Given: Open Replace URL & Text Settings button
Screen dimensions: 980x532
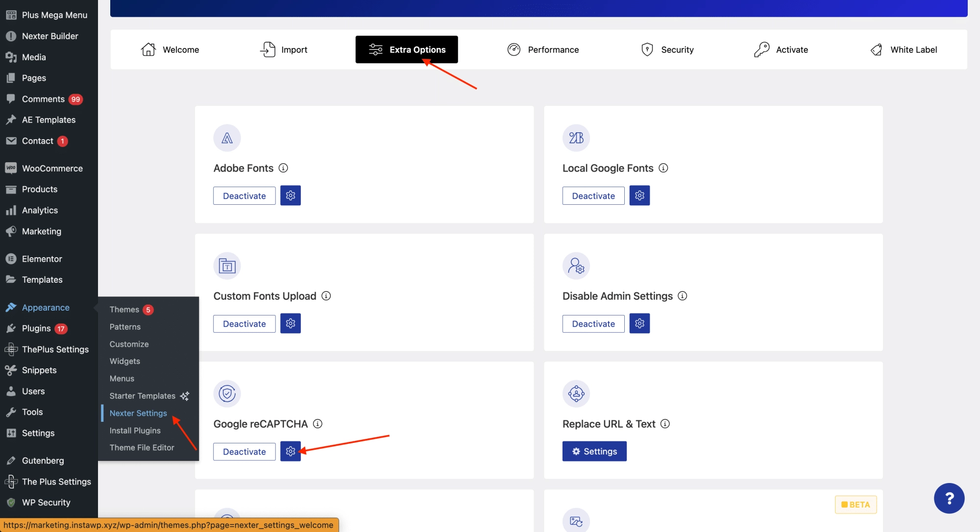Looking at the screenshot, I should (x=594, y=451).
